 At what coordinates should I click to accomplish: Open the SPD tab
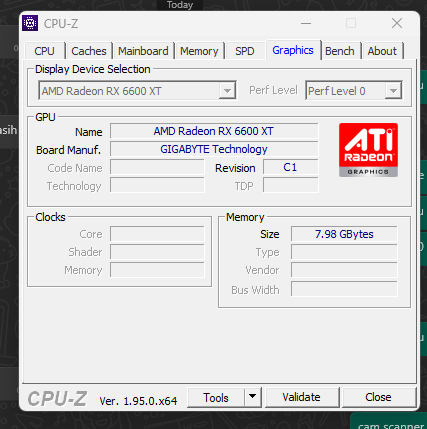click(x=245, y=51)
